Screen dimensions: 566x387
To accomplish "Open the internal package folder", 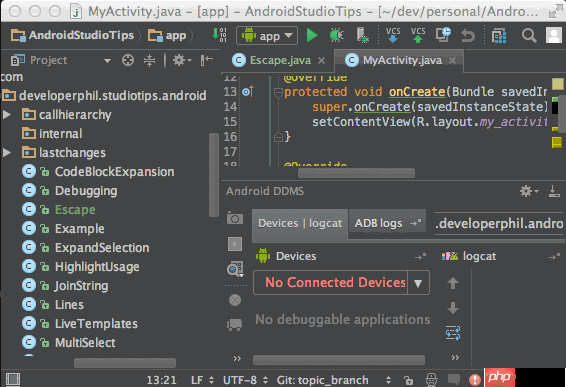I will [52, 134].
